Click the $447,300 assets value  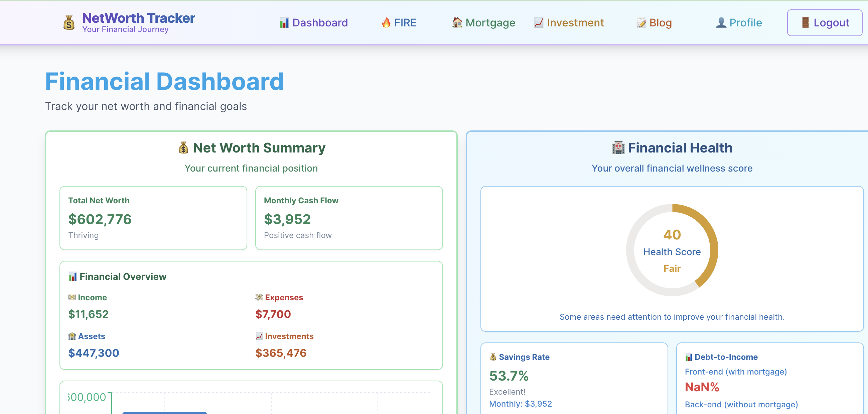[94, 353]
